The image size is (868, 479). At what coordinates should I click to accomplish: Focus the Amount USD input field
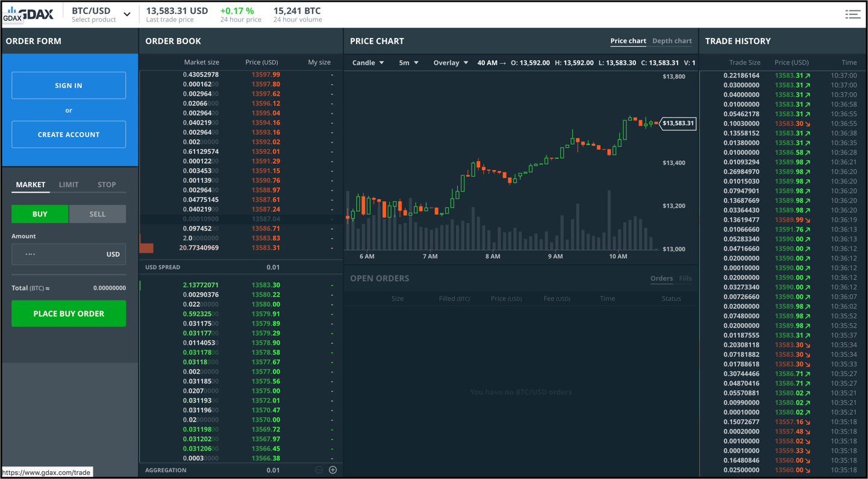coord(69,255)
